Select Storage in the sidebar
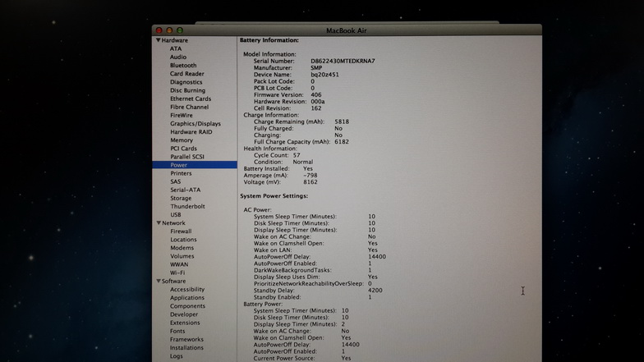The image size is (644, 362). [181, 199]
